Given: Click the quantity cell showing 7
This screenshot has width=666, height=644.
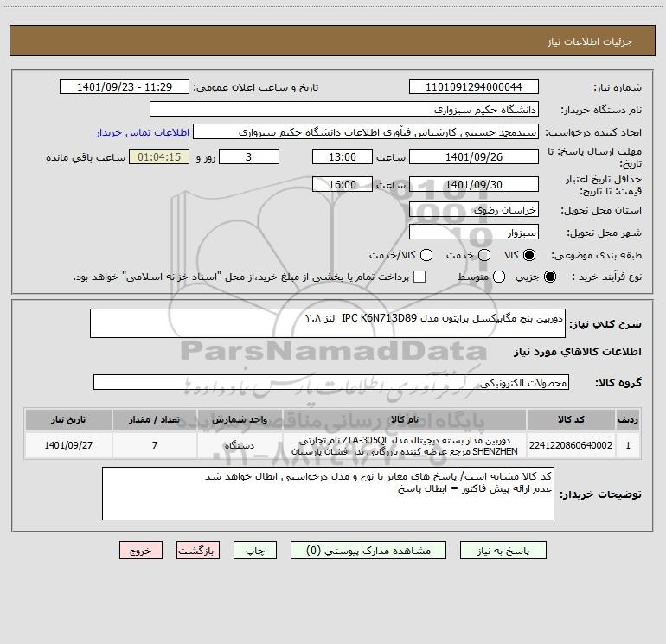Looking at the screenshot, I should pyautogui.click(x=155, y=445).
